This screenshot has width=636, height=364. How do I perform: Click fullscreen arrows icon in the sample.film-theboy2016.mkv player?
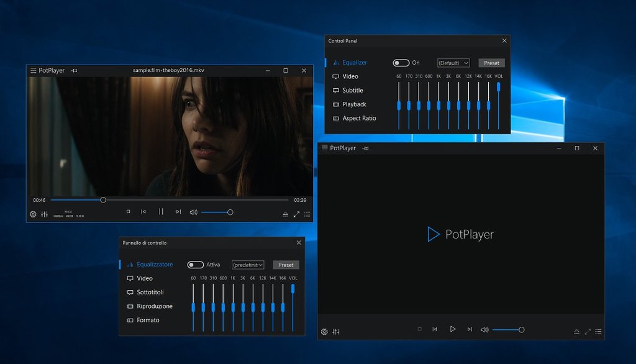(x=296, y=214)
